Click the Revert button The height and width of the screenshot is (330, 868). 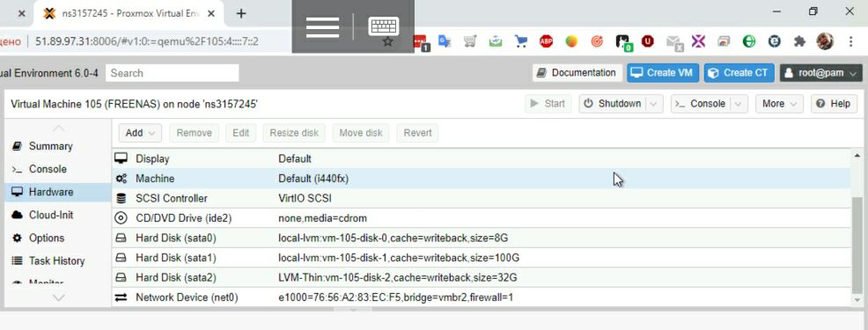coord(417,133)
